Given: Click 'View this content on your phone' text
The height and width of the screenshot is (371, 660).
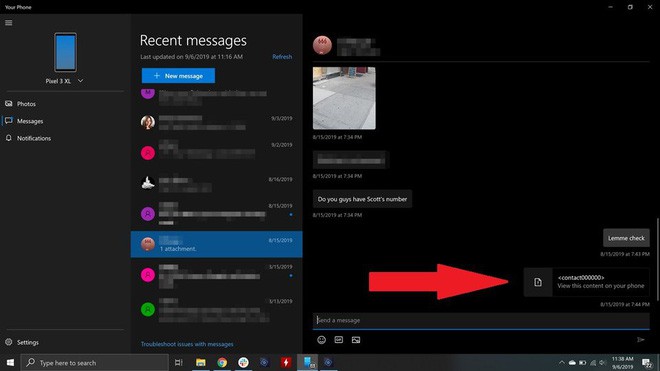Looking at the screenshot, I should (x=601, y=286).
